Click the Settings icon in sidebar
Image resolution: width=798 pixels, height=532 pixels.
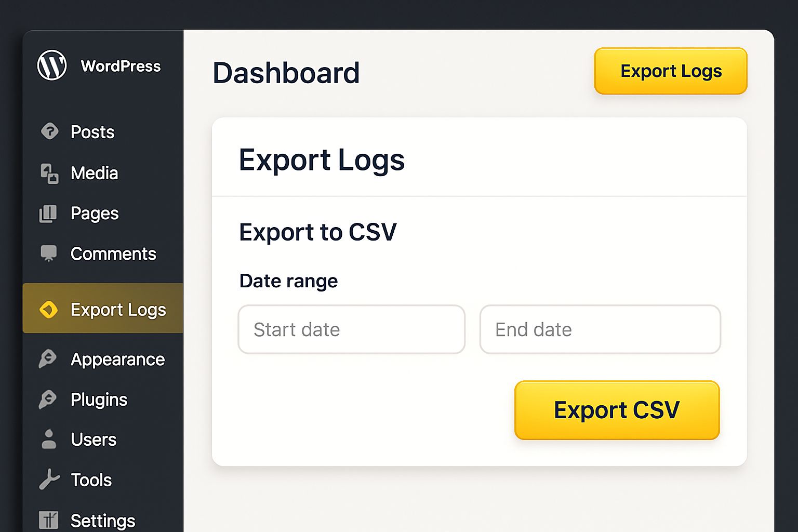click(49, 520)
